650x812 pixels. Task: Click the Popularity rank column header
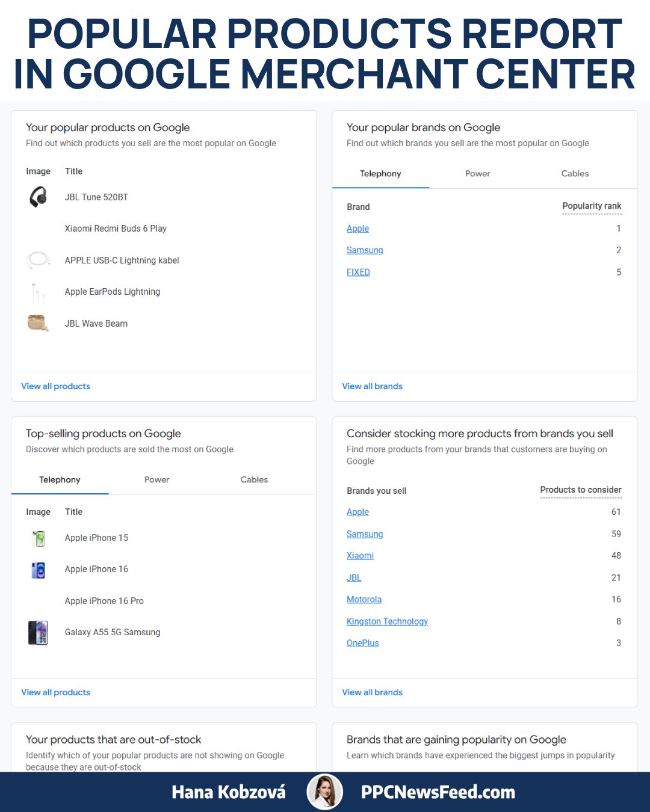click(x=591, y=206)
